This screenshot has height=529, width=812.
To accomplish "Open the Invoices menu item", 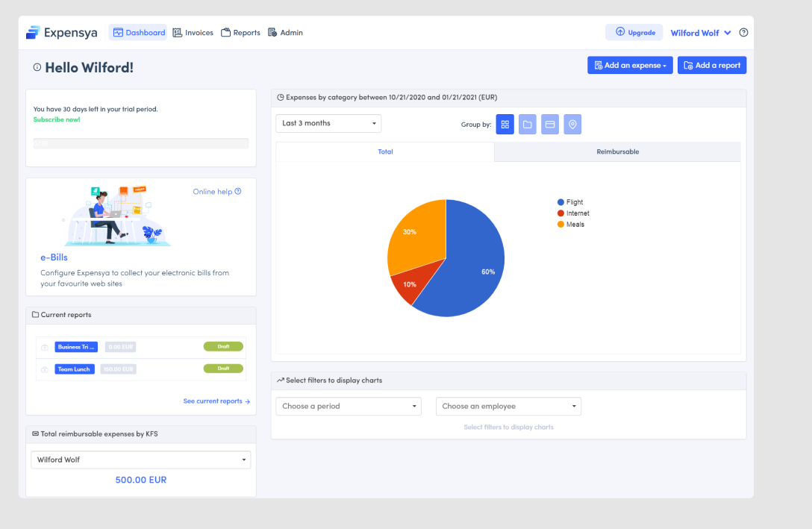I will 193,33.
